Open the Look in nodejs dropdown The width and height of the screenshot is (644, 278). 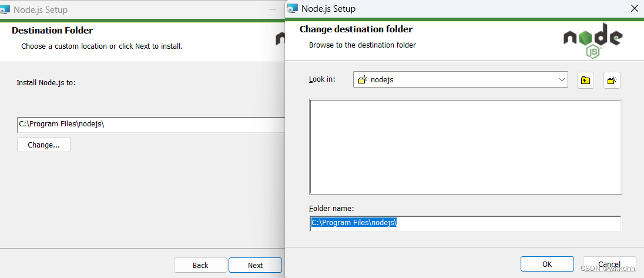461,79
